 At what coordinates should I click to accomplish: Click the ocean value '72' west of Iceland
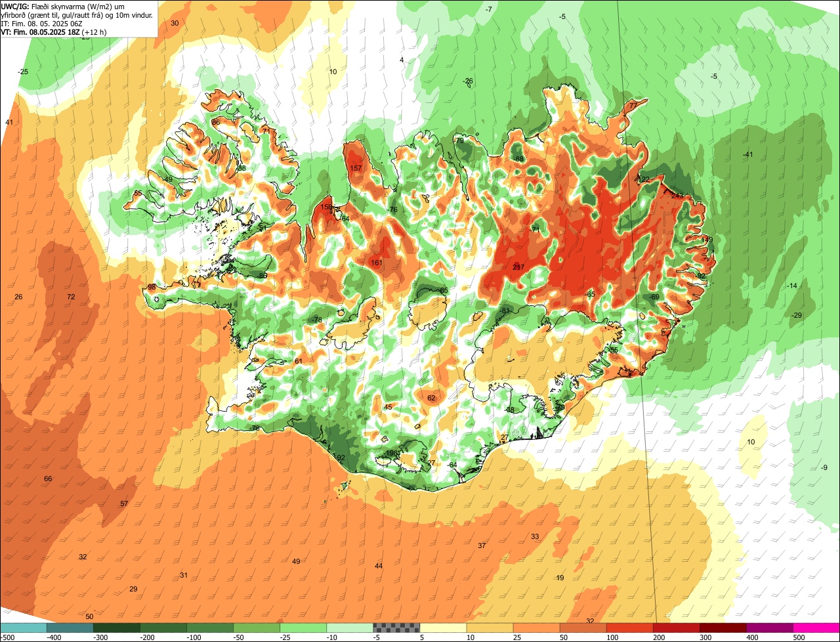click(71, 297)
